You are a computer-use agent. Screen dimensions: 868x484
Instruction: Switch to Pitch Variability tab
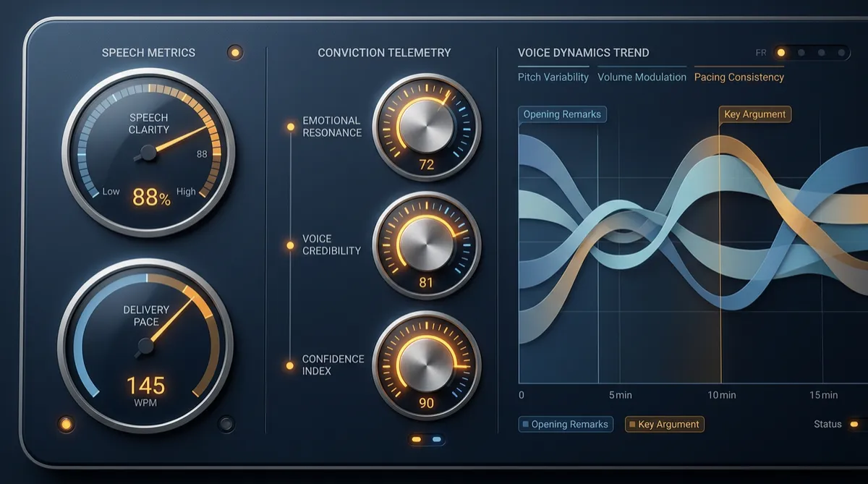(x=553, y=77)
